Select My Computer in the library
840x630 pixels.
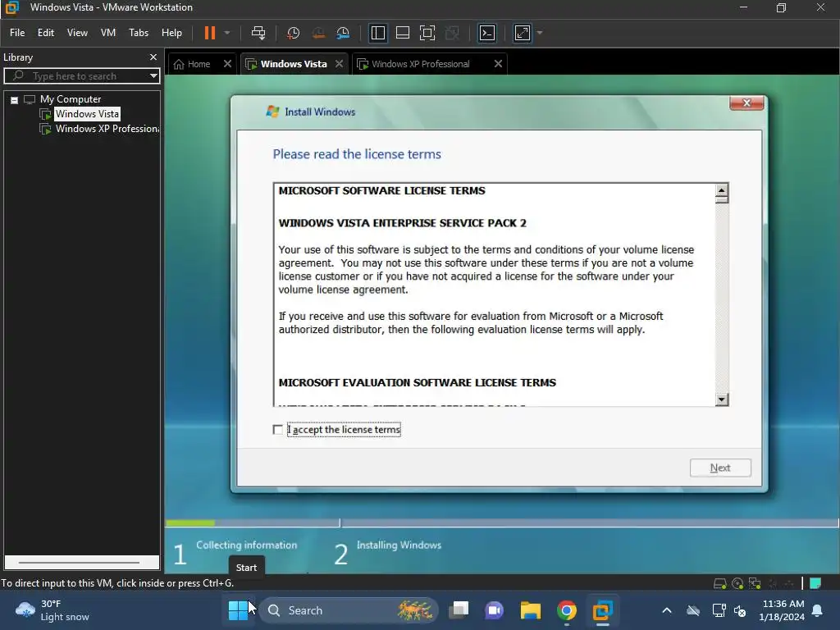click(x=71, y=99)
